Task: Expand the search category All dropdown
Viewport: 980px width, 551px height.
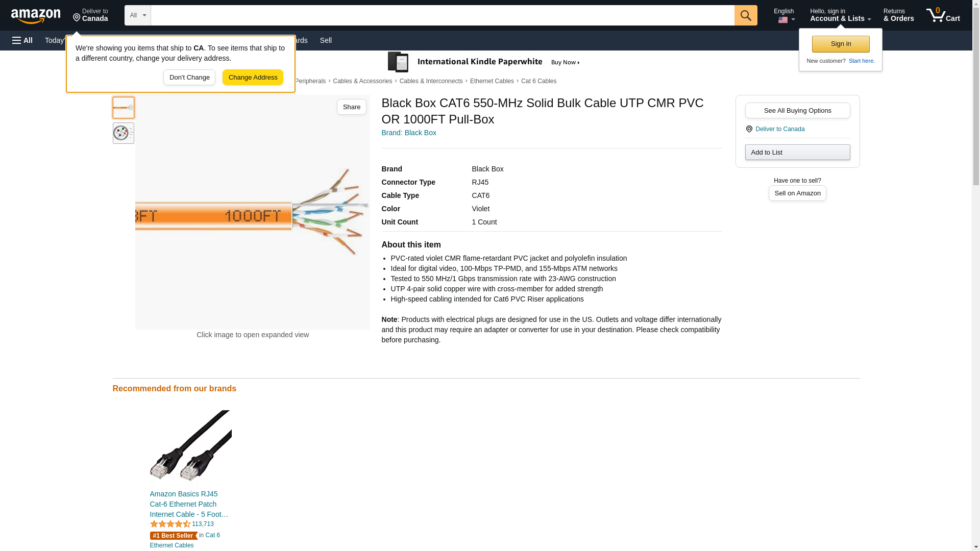Action: (x=137, y=15)
